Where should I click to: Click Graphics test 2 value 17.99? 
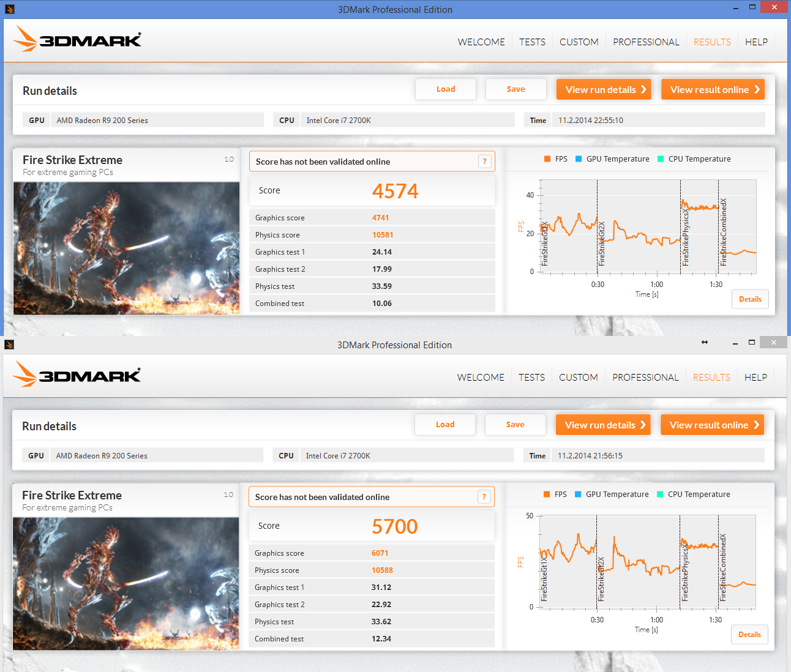pyautogui.click(x=382, y=269)
